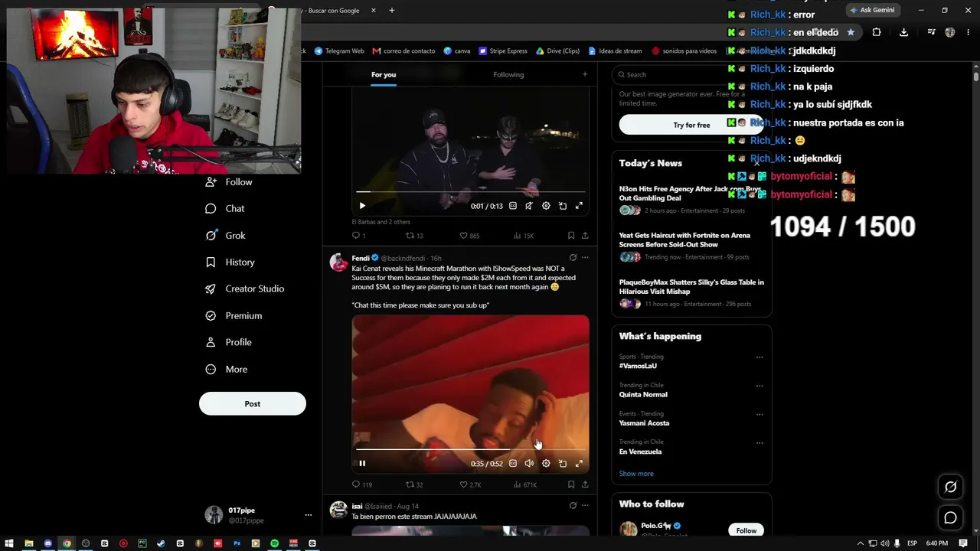
Task: Switch to the Following tab
Action: click(508, 74)
